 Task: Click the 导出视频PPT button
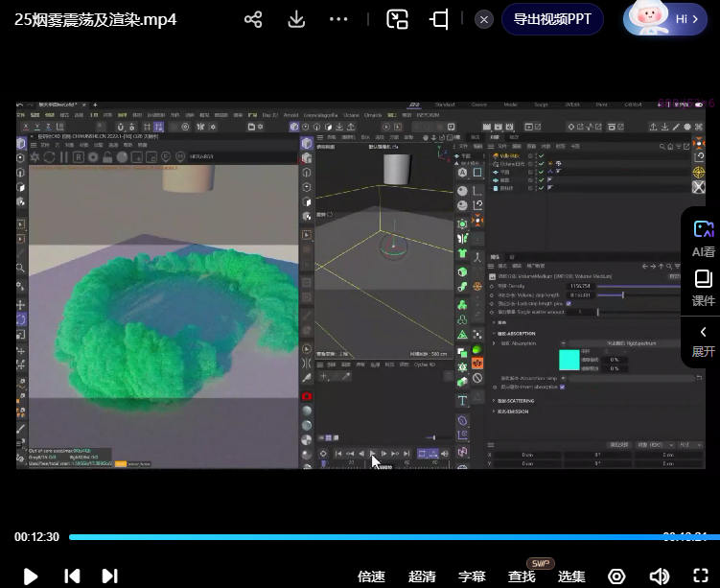pos(552,19)
